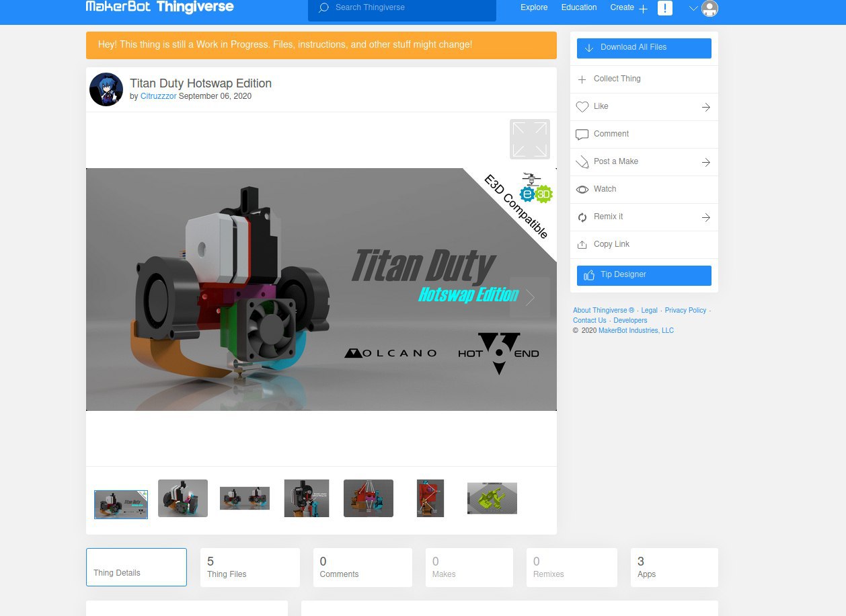Select the 0 Makes tab
846x616 pixels.
[x=469, y=568]
